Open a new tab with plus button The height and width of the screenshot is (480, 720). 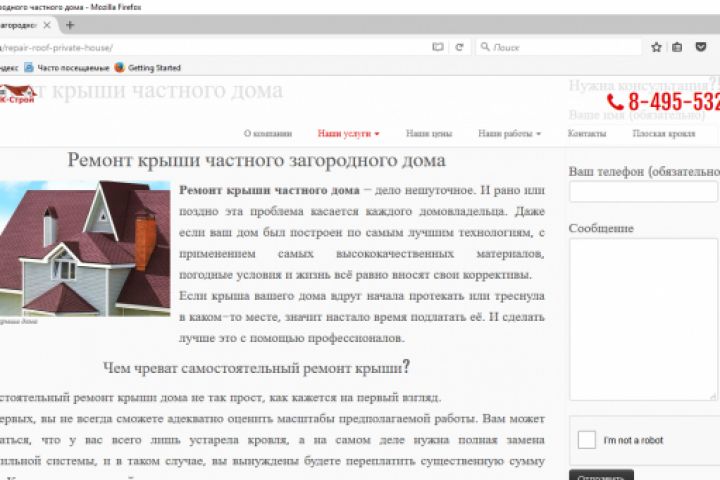tap(70, 25)
